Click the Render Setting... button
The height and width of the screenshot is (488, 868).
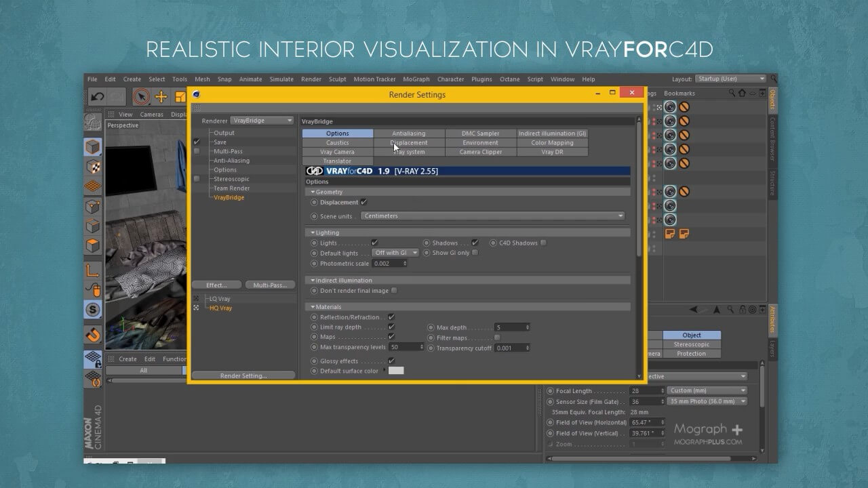click(243, 375)
